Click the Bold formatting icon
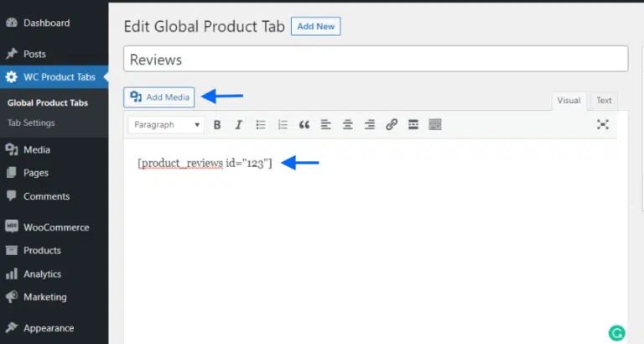Screen dimensions: 644x344 click(217, 125)
